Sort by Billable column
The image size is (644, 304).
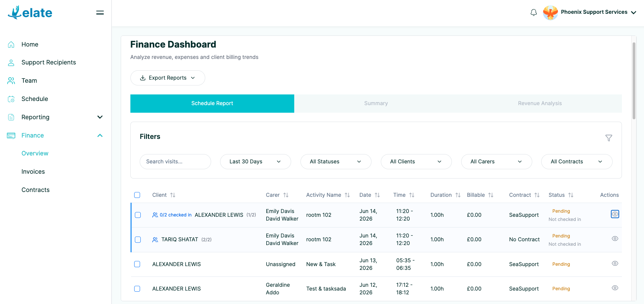[491, 195]
